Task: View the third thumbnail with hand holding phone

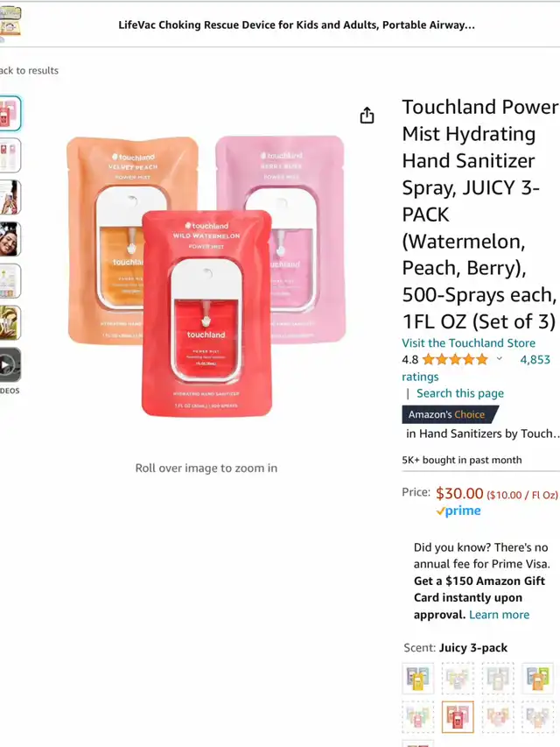Action: [x=10, y=197]
